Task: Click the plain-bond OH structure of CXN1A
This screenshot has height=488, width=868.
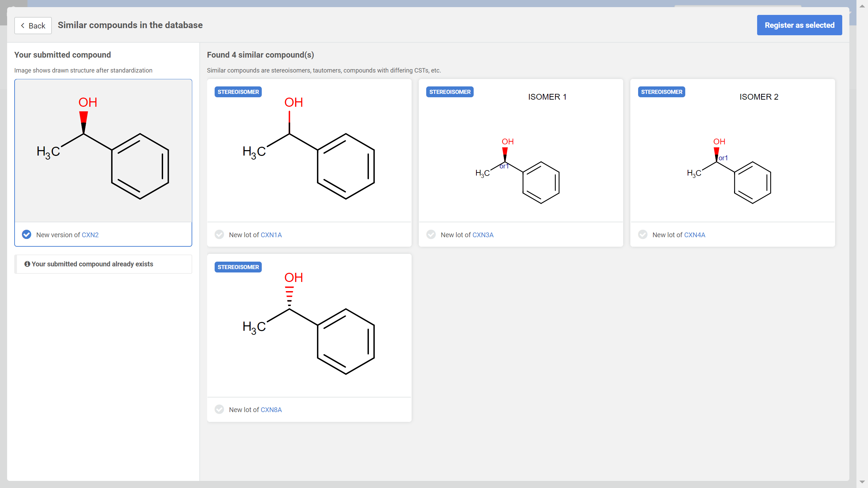Action: pyautogui.click(x=309, y=151)
